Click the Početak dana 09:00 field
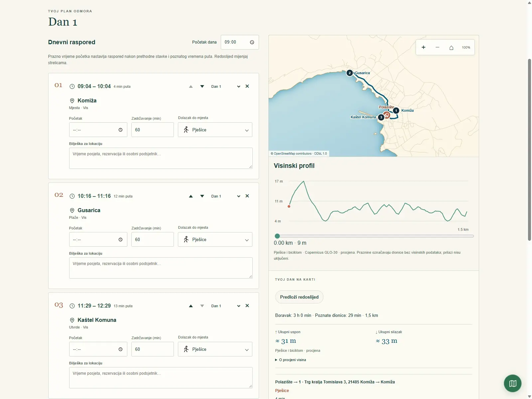This screenshot has height=399, width=532. pyautogui.click(x=240, y=42)
